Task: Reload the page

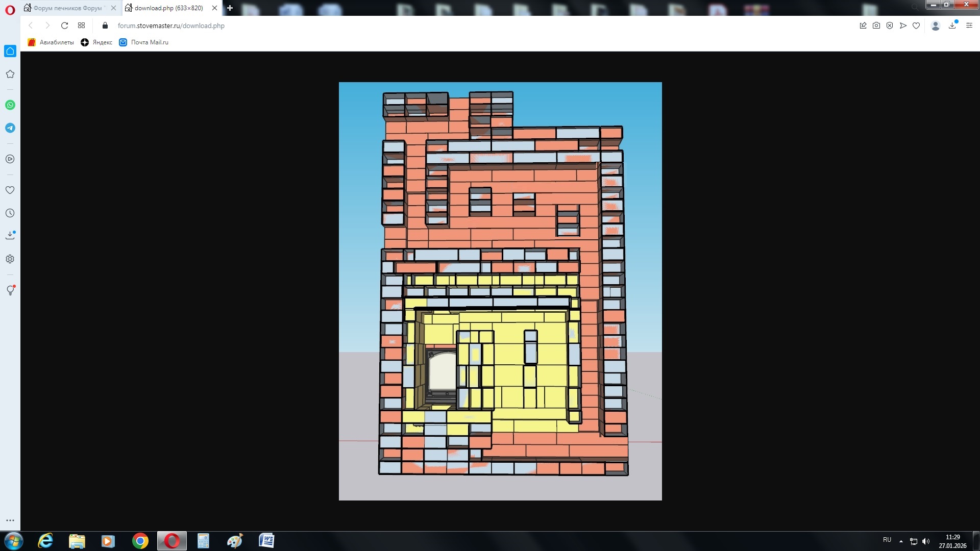Action: (64, 26)
